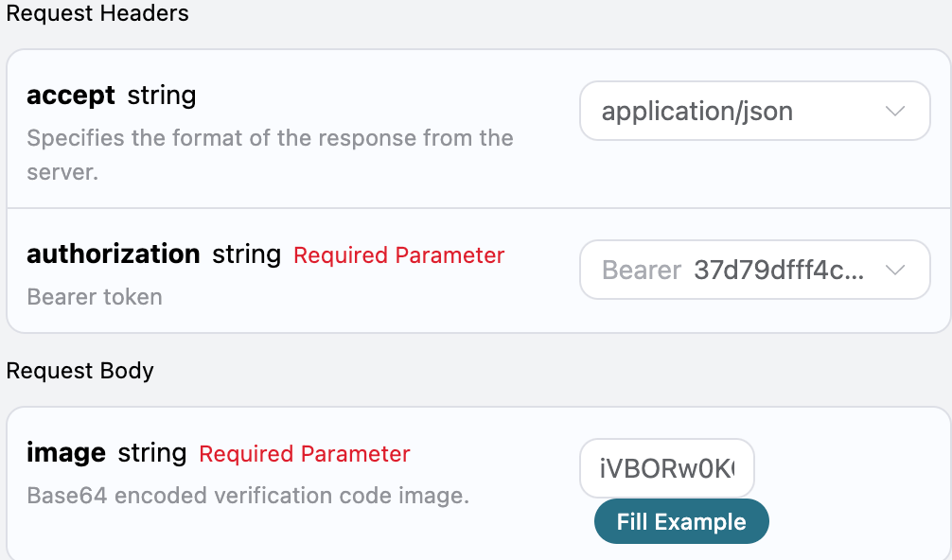Click the bold "image" parameter name

66,453
